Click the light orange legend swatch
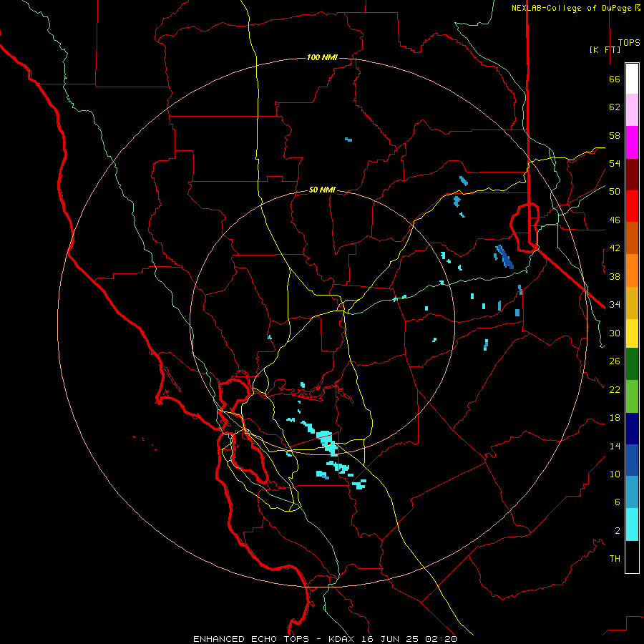644x644 pixels. coord(632,270)
